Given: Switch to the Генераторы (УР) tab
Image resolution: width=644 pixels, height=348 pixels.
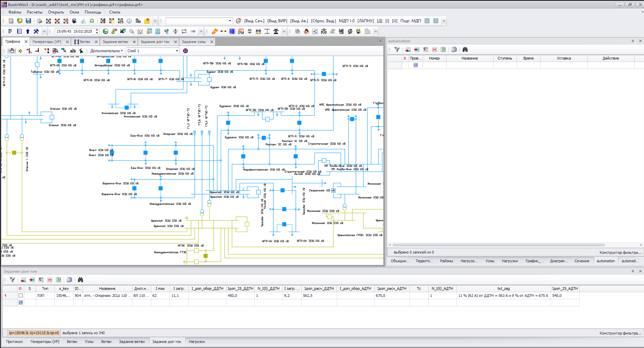Looking at the screenshot, I should [x=47, y=42].
